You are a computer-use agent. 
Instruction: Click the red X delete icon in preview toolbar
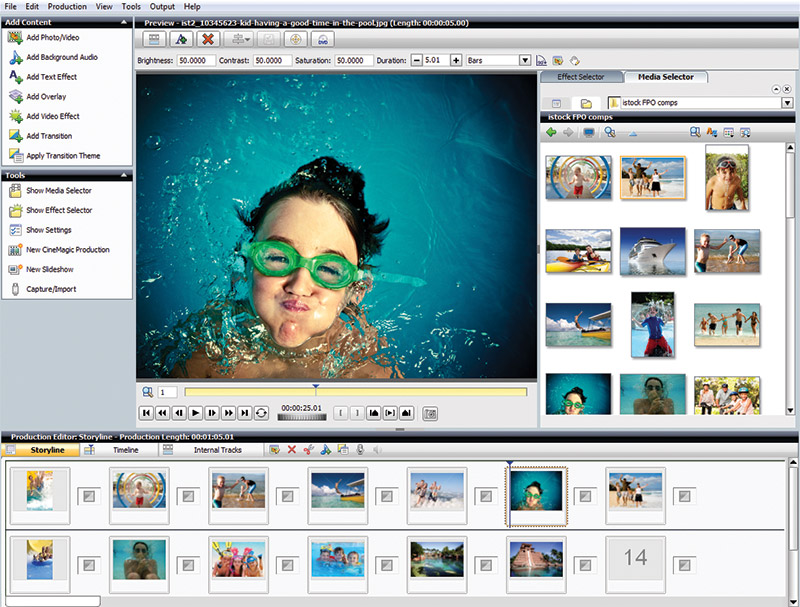click(x=208, y=39)
